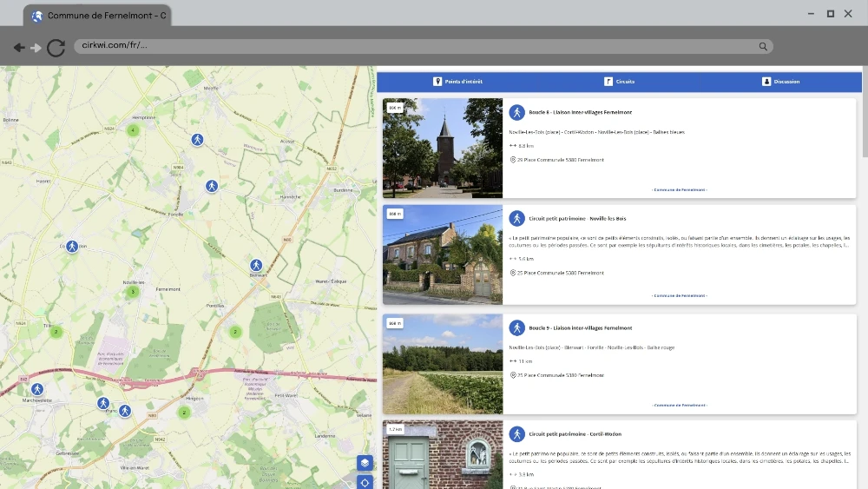
Task: Click the Place Communale address in Boucle 9 card
Action: pos(560,375)
